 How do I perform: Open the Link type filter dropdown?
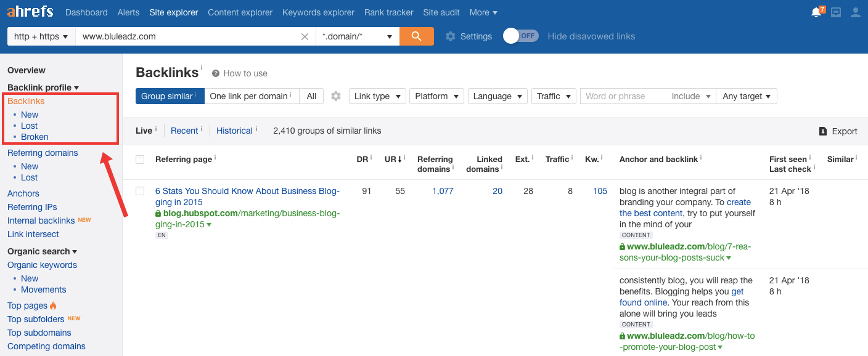[377, 96]
